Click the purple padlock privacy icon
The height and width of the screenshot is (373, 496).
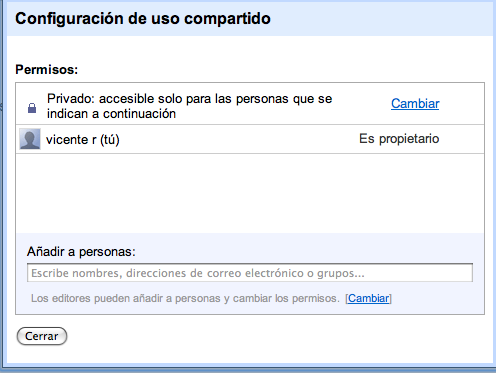point(32,108)
